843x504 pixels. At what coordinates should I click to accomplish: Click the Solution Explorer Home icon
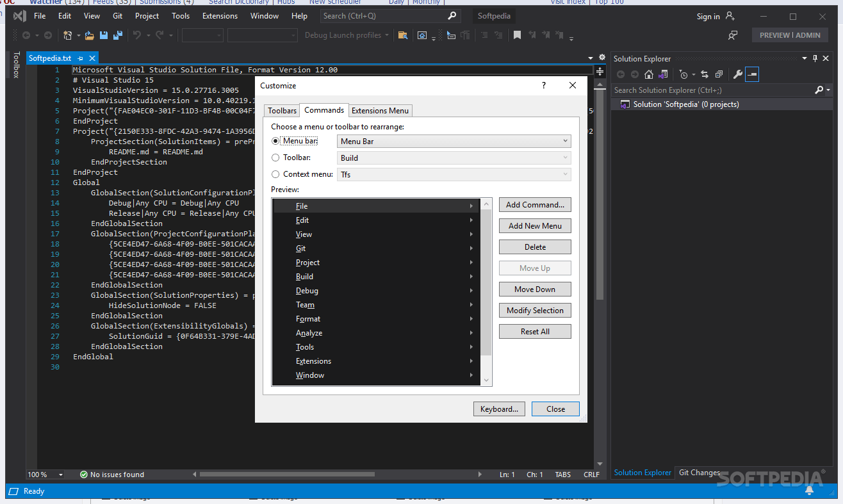(x=649, y=74)
